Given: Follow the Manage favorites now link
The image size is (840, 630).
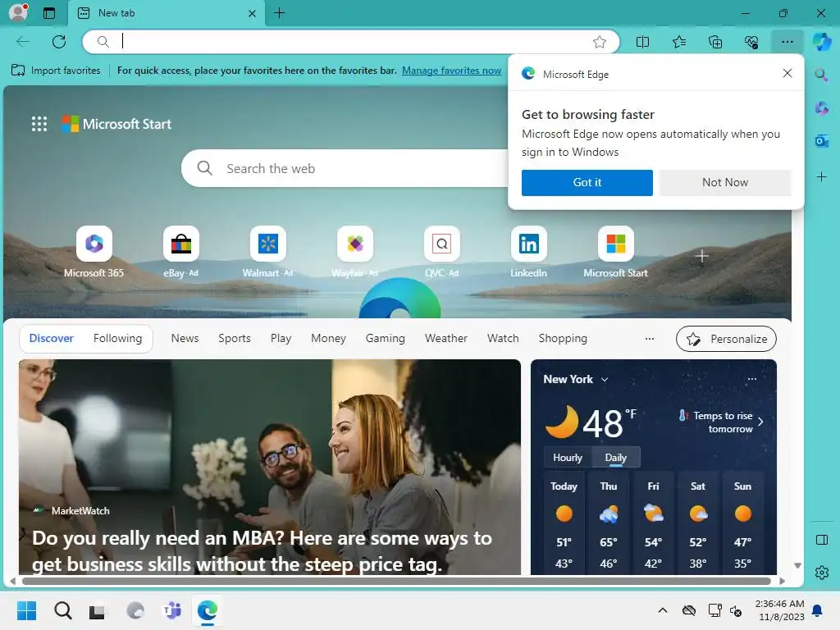Looking at the screenshot, I should (451, 71).
